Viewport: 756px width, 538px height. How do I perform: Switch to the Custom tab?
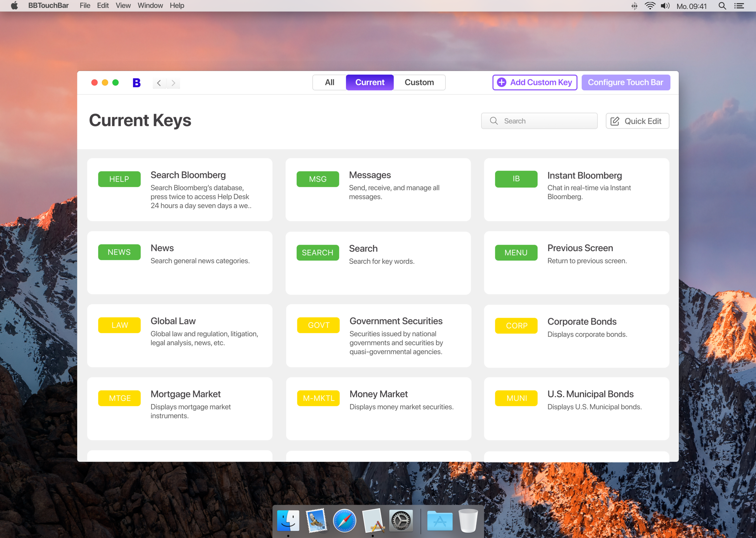419,83
